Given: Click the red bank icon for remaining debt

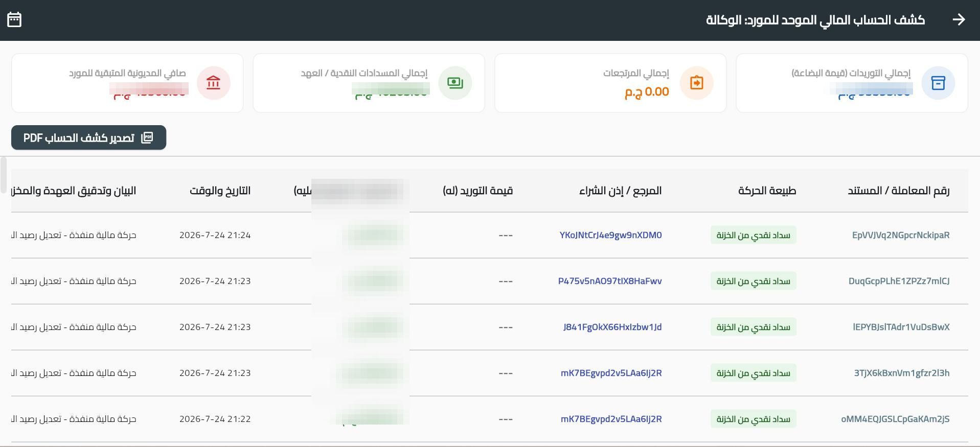Looking at the screenshot, I should (x=214, y=83).
